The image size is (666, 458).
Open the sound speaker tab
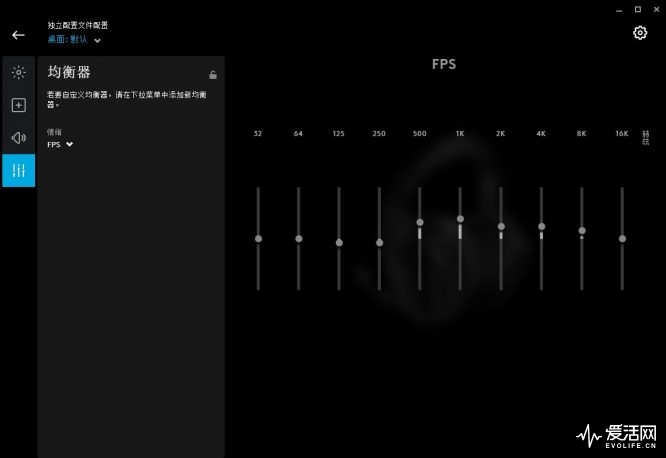pos(19,138)
